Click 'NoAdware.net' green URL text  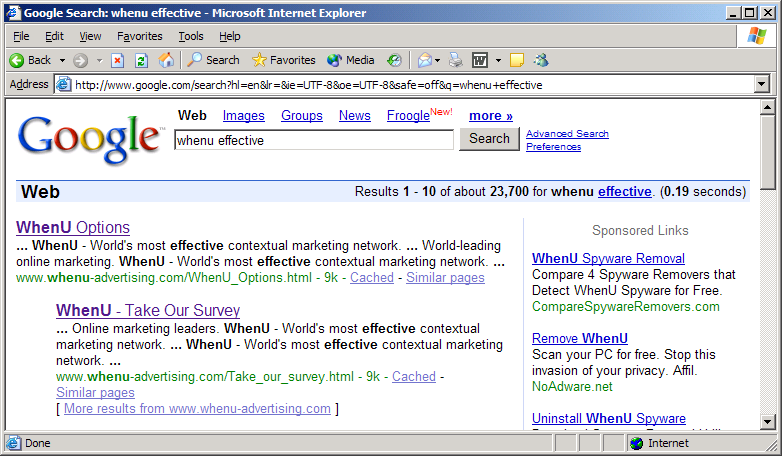572,386
